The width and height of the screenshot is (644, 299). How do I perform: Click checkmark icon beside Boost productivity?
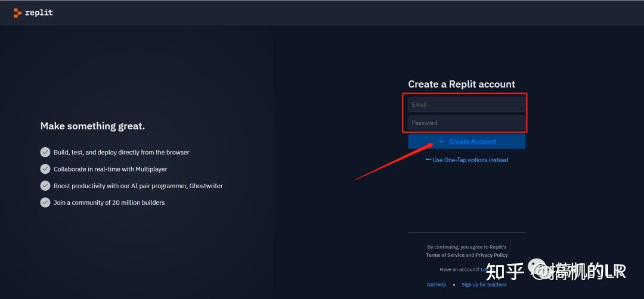pyautogui.click(x=45, y=186)
